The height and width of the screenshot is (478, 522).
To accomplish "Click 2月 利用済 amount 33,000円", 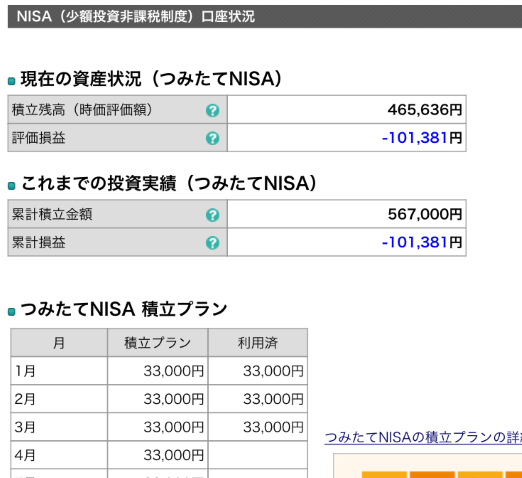I will tap(273, 399).
